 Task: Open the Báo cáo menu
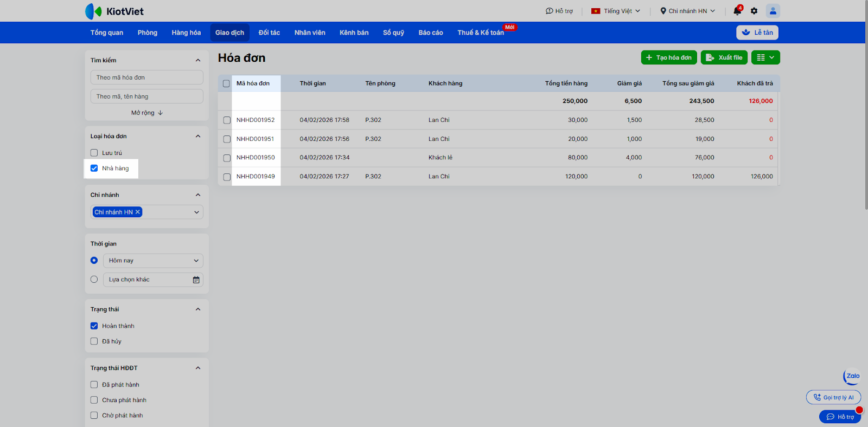coord(431,33)
